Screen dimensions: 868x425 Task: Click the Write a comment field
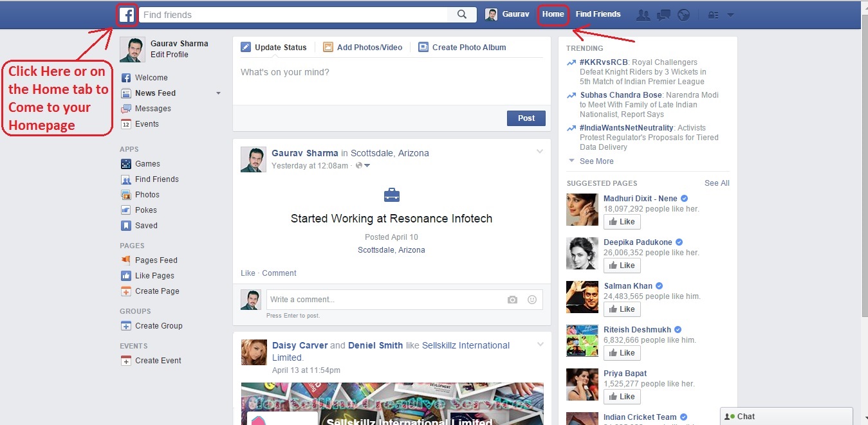[x=385, y=300]
